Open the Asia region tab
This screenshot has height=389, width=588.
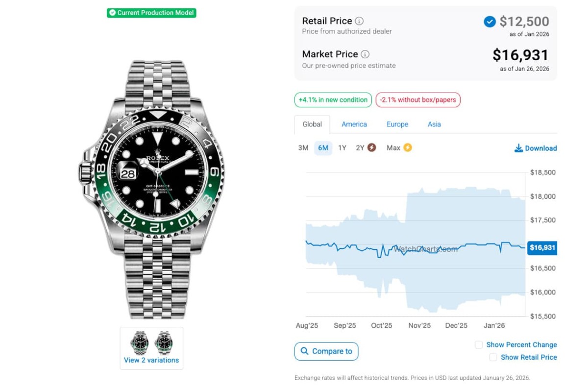(434, 124)
